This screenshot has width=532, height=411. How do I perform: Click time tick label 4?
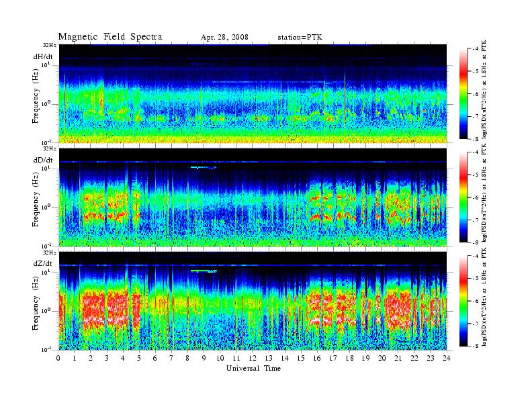tap(123, 359)
